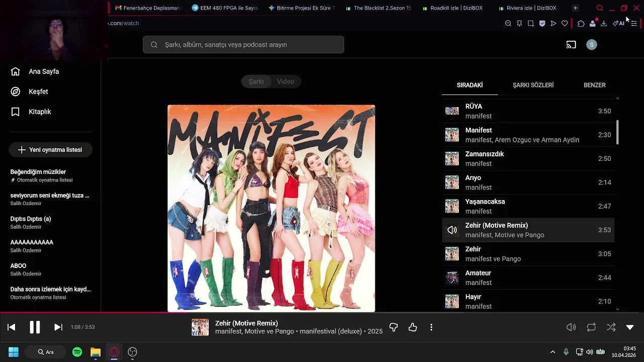
Task: Switch to Fenerbahçe Deplasman browser tab
Action: coord(148,8)
